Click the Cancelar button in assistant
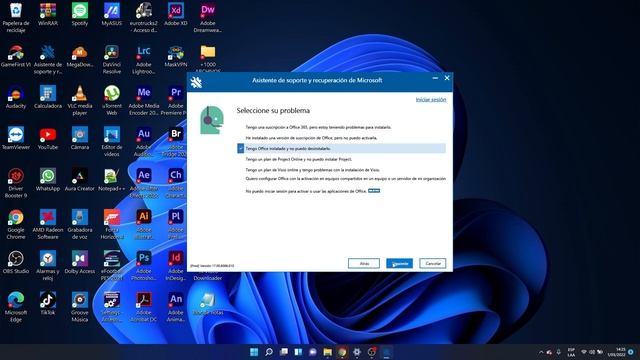This screenshot has width=640, height=360. (x=433, y=263)
